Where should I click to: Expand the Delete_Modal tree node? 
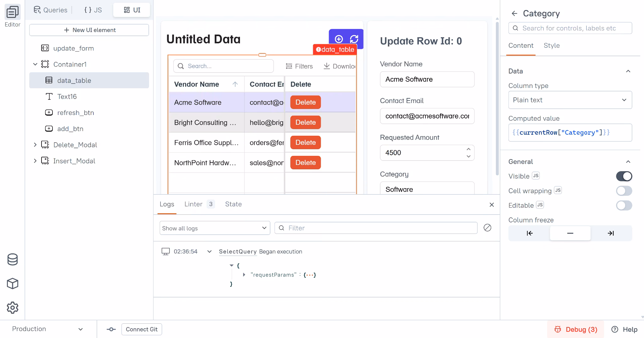pos(35,145)
